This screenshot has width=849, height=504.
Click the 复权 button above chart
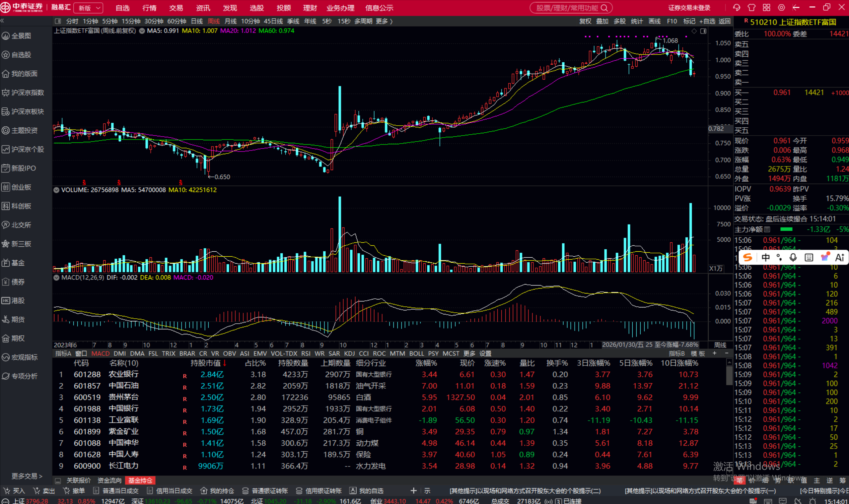(x=585, y=21)
